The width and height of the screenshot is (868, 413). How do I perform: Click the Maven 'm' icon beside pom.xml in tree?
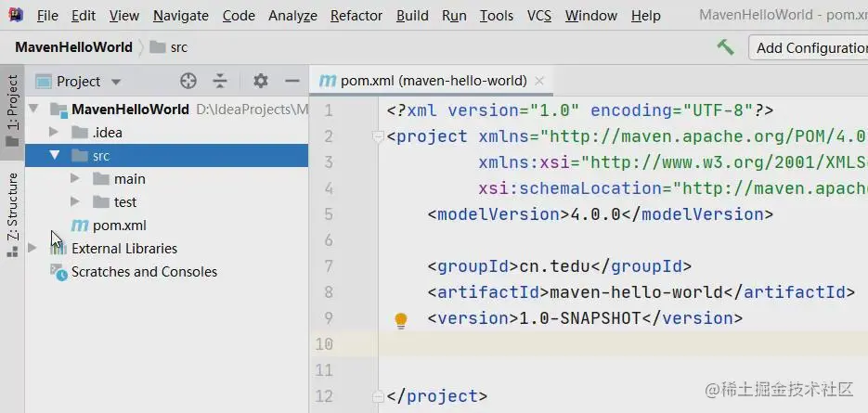click(x=80, y=226)
